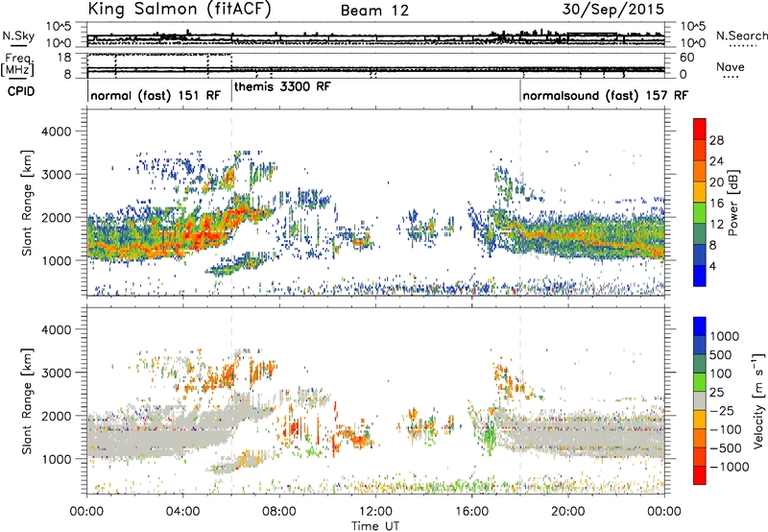Click the 'normalsound (fast) 157 RF' CPID label
This screenshot has width=768, height=532.
tap(606, 95)
